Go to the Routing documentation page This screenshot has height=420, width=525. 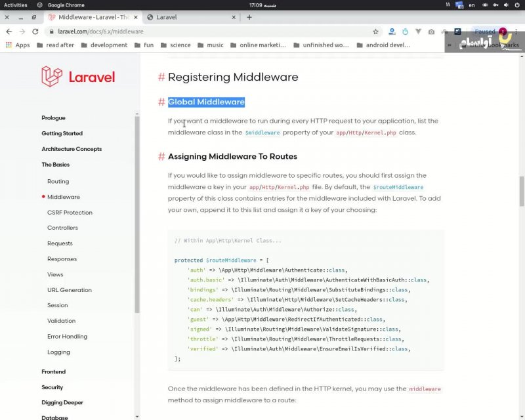coord(58,181)
